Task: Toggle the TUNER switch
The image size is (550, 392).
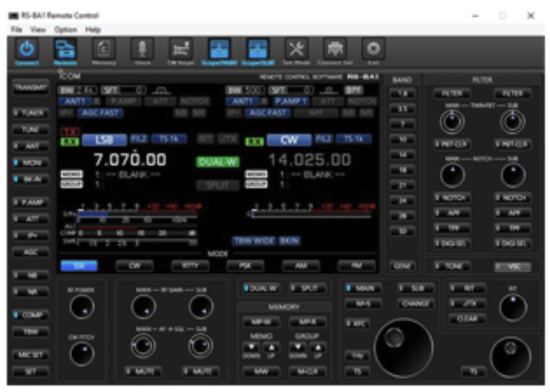Action: click(x=31, y=113)
